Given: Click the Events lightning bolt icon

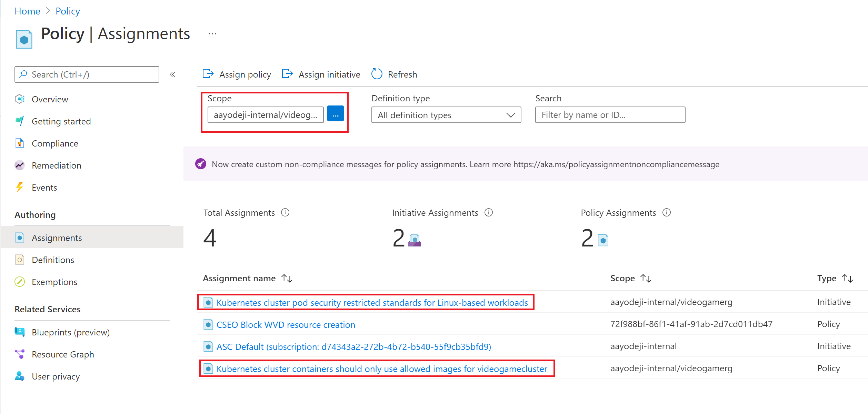Looking at the screenshot, I should (20, 187).
